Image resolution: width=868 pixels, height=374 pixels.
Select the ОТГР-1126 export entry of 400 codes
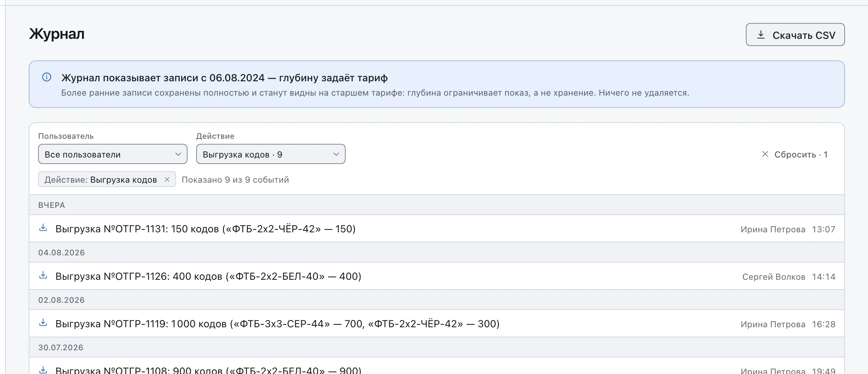(437, 276)
